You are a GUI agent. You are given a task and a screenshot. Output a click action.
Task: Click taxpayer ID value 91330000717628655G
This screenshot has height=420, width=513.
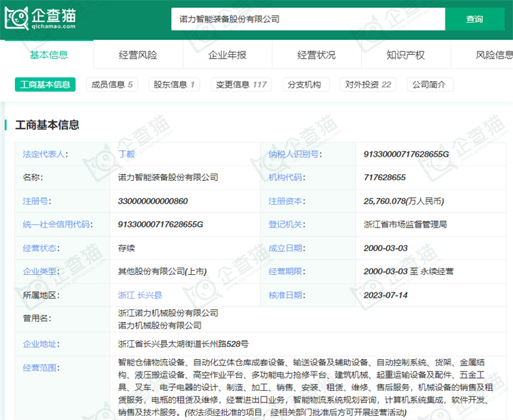(406, 154)
